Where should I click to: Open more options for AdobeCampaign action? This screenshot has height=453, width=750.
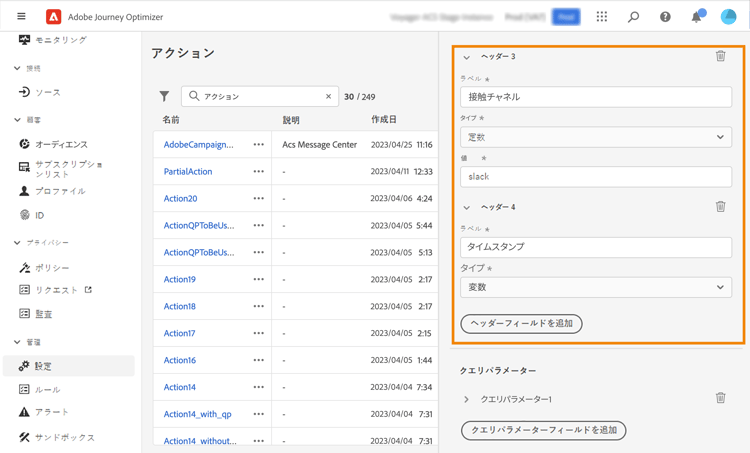tap(259, 144)
